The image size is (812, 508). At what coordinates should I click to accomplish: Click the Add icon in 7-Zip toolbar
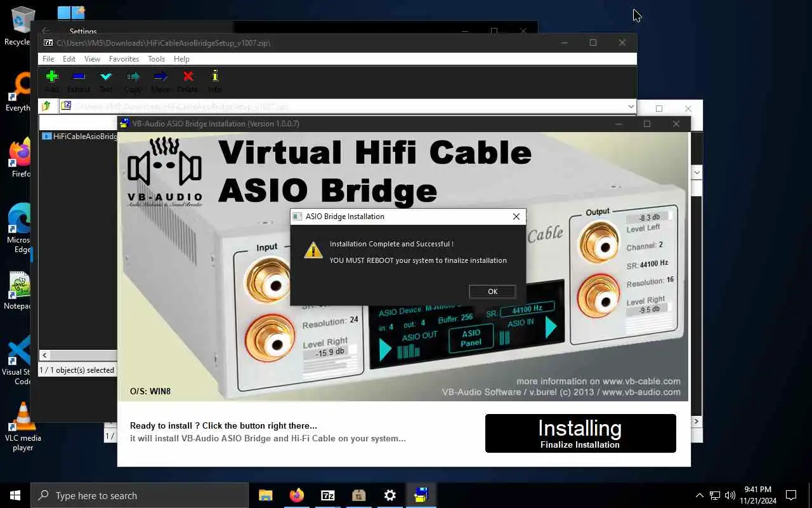52,81
